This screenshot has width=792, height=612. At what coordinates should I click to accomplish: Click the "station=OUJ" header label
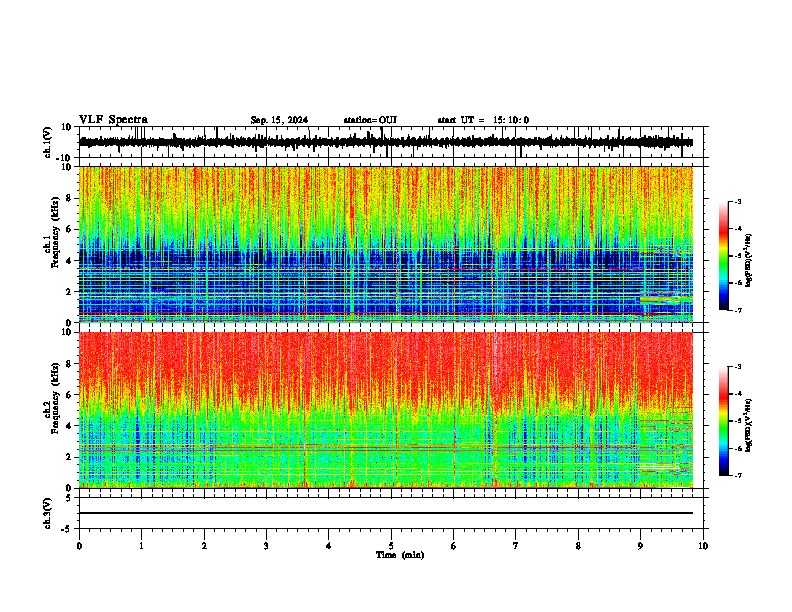[370, 120]
